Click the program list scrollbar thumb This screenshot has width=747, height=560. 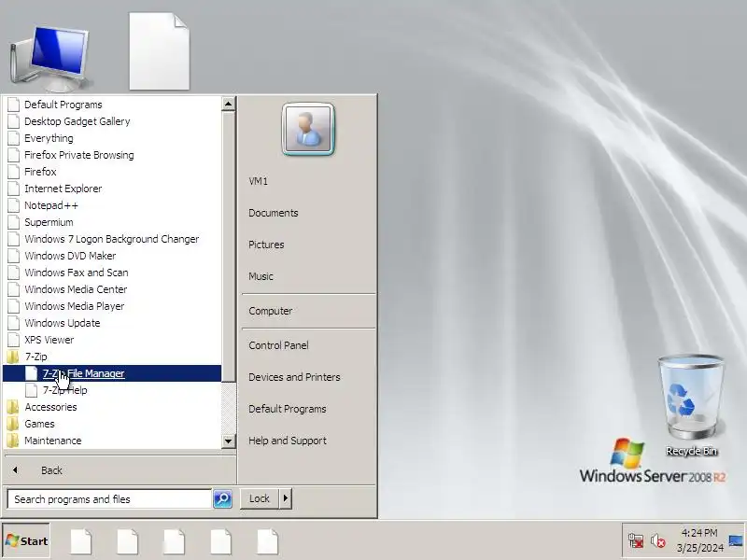pos(228,246)
